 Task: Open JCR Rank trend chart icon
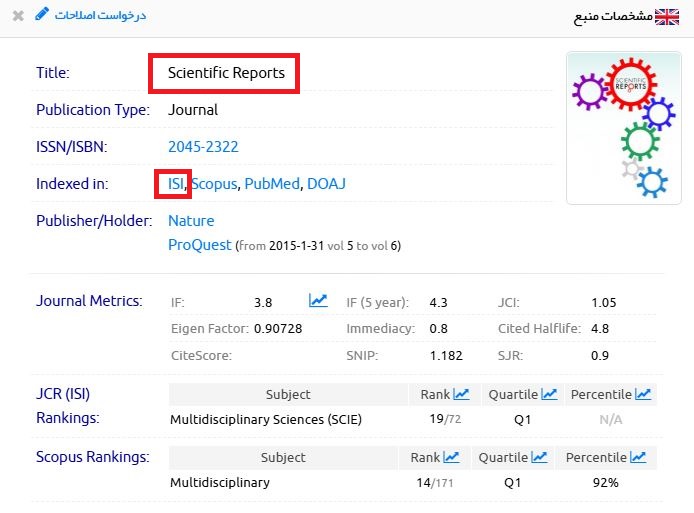click(461, 395)
